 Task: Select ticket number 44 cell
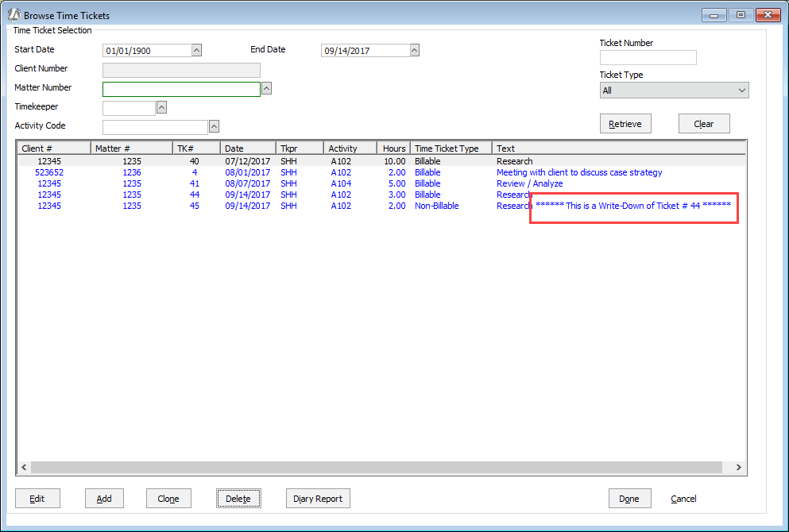(194, 195)
